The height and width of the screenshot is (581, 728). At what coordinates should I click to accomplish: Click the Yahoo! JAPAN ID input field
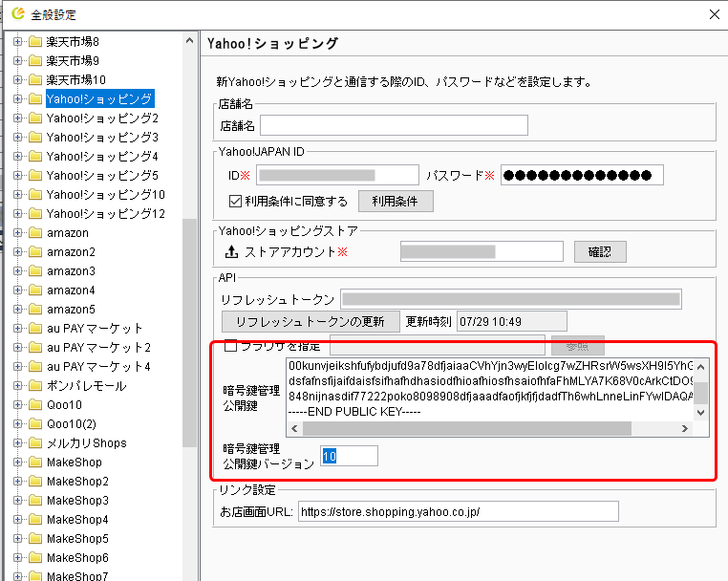337,175
